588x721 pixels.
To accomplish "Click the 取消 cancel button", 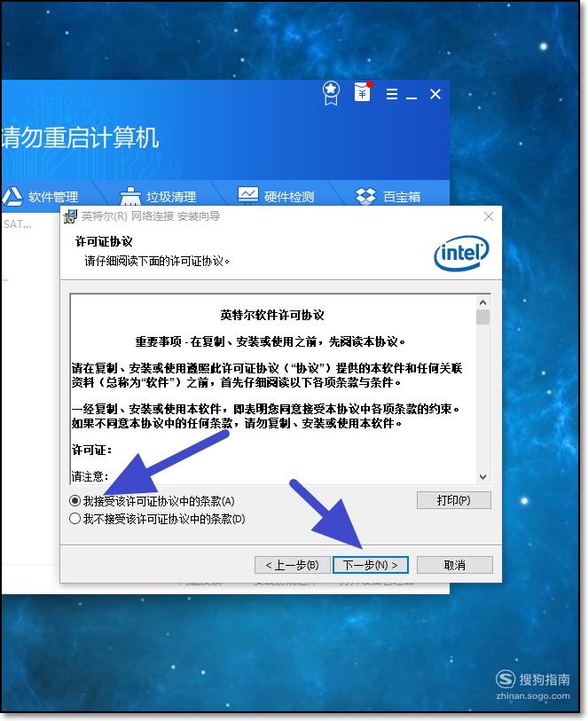I will [x=455, y=565].
